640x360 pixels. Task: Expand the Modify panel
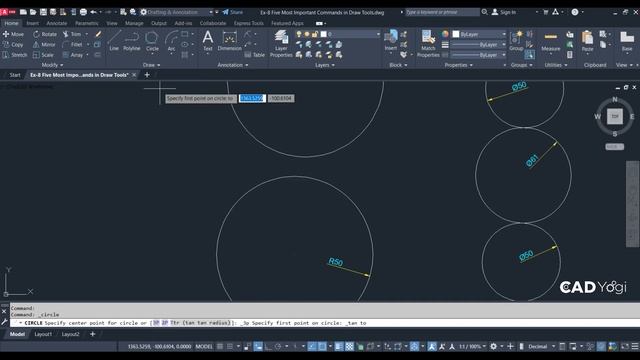(x=52, y=65)
